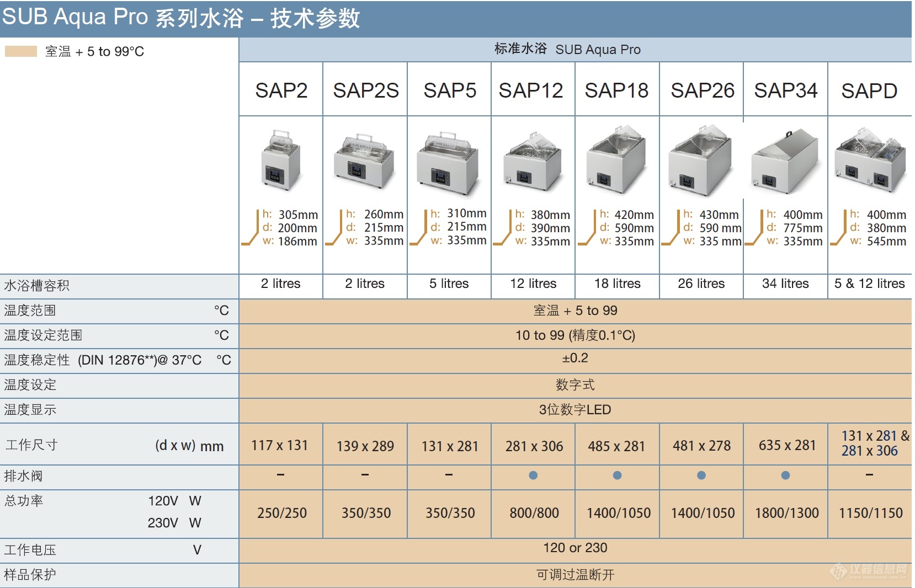Click the '室温 + 5 to 99°C' legend text
915x588 pixels.
[94, 51]
